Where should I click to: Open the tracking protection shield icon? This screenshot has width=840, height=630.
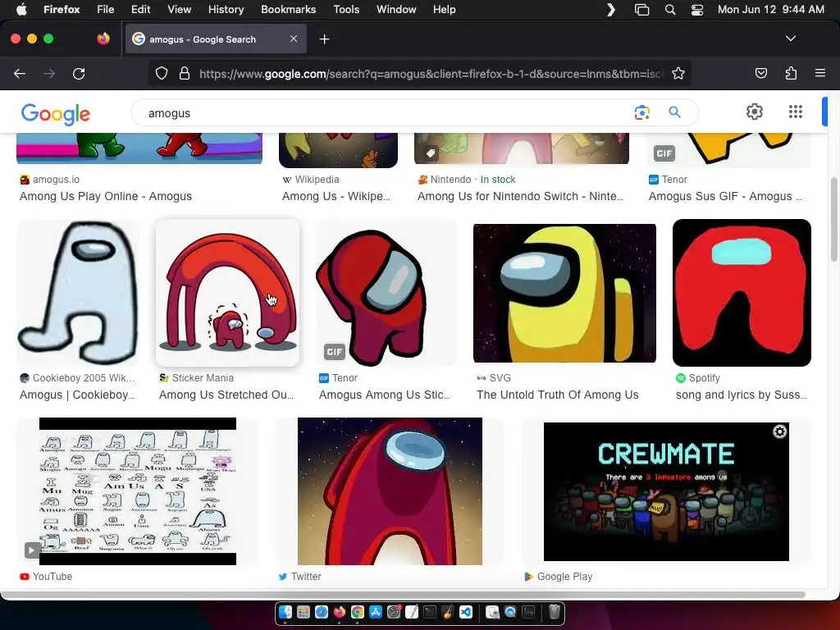(x=162, y=73)
